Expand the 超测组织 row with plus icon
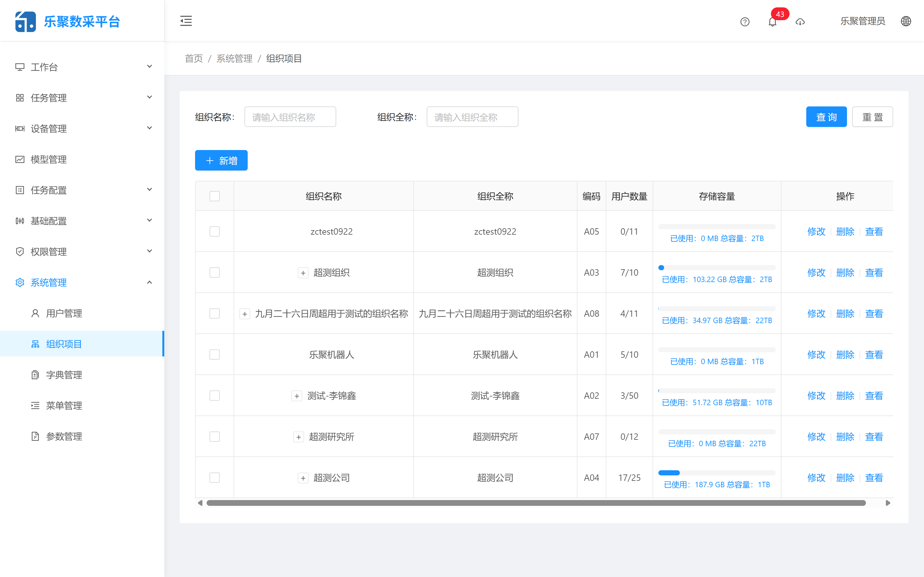This screenshot has width=924, height=577. [x=303, y=272]
